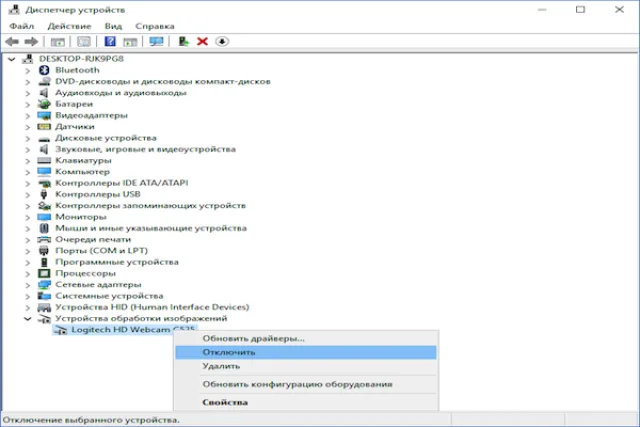
Task: Select the Мониторы label
Action: [x=81, y=217]
